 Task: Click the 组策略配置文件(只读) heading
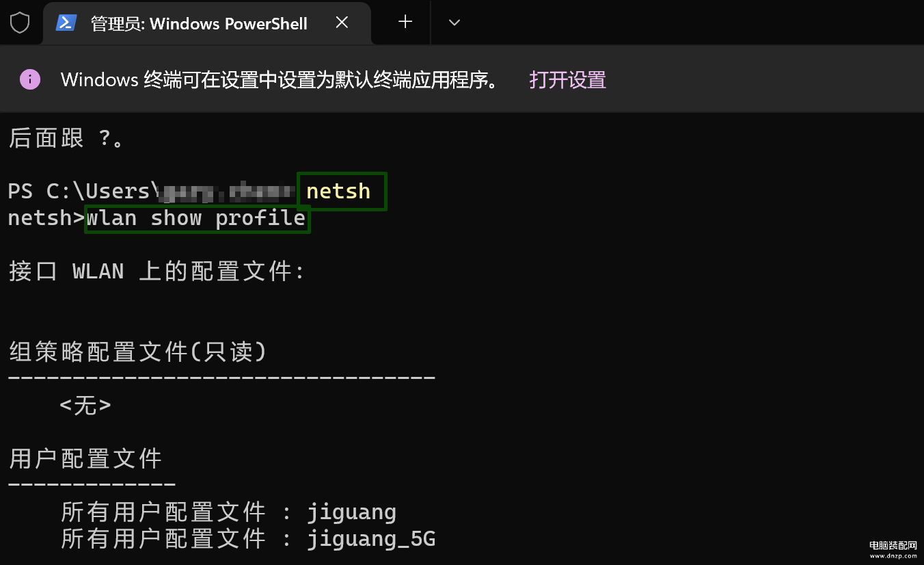(137, 352)
